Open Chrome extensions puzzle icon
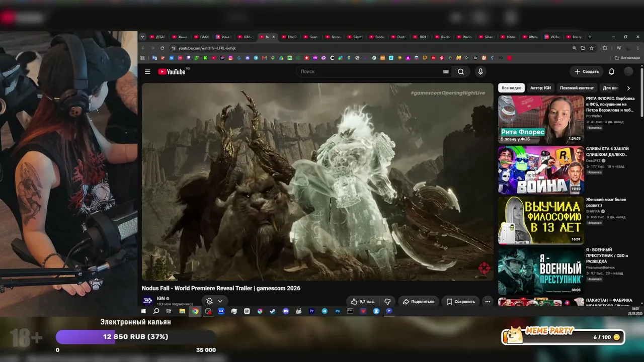This screenshot has height=362, width=644. pos(605,48)
